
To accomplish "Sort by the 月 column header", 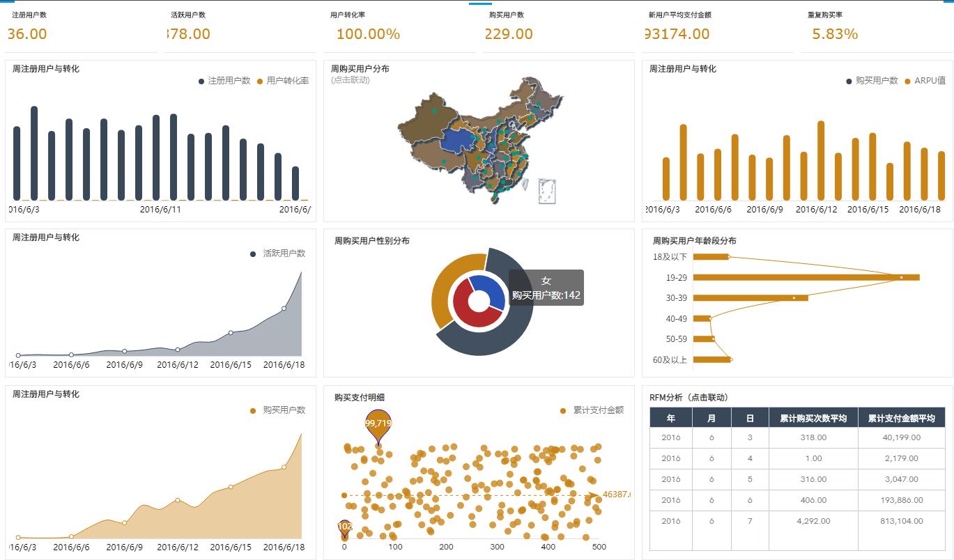I will tap(711, 418).
